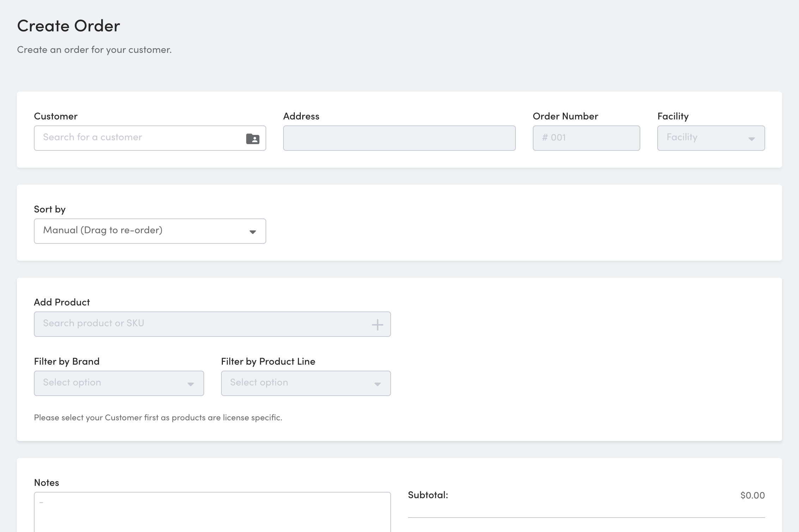
Task: Click the Subtotal: label
Action: [428, 495]
